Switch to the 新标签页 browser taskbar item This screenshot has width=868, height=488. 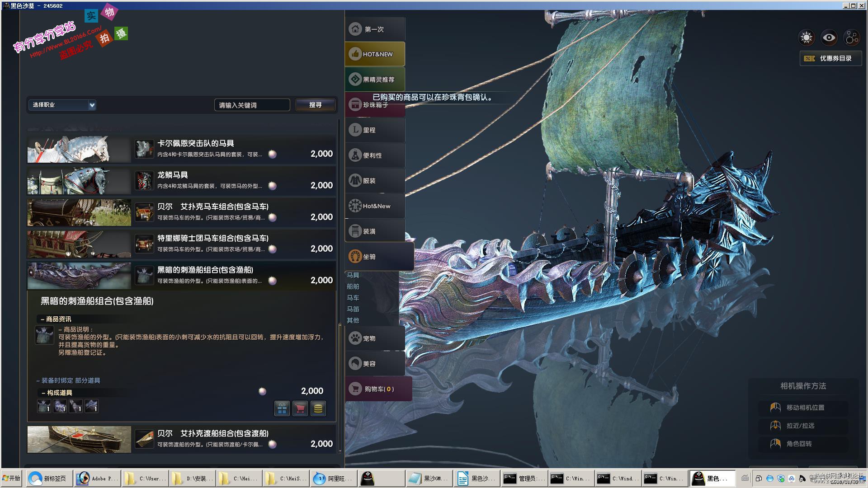48,478
